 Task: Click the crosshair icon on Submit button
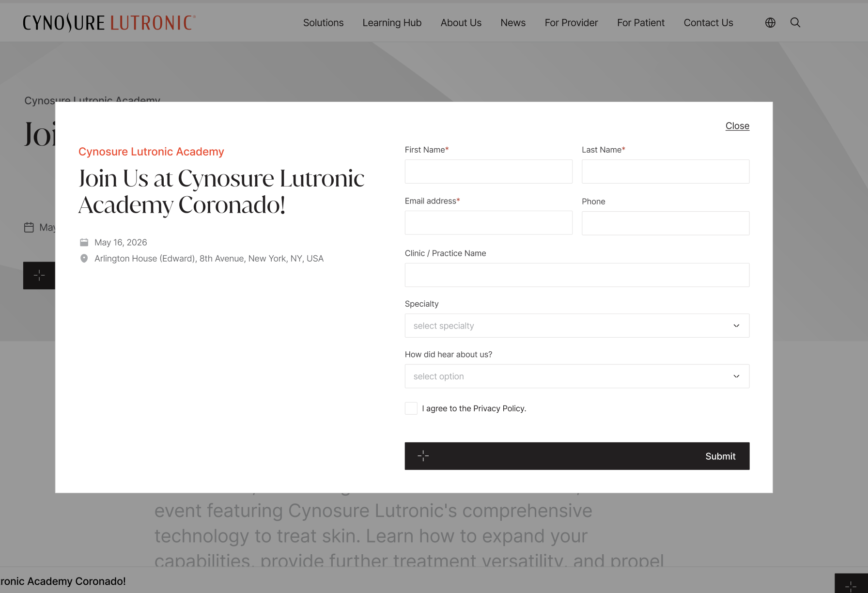[x=423, y=456]
